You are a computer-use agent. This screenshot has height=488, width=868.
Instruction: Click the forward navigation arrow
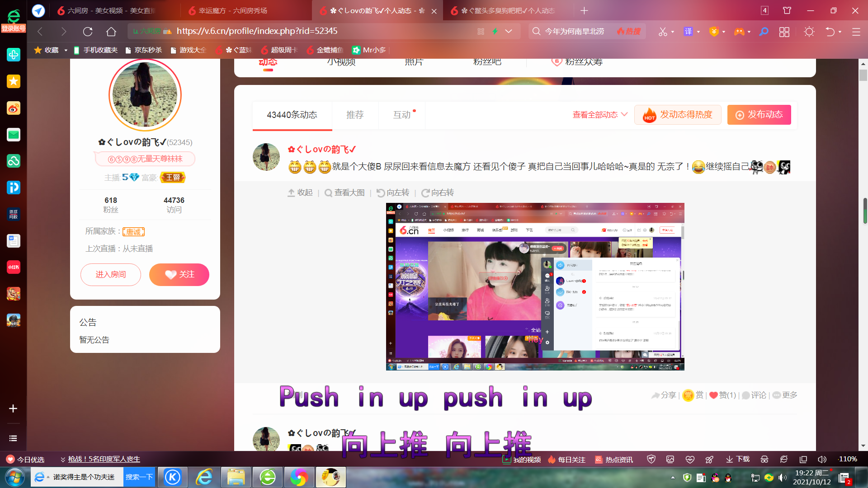click(x=64, y=32)
